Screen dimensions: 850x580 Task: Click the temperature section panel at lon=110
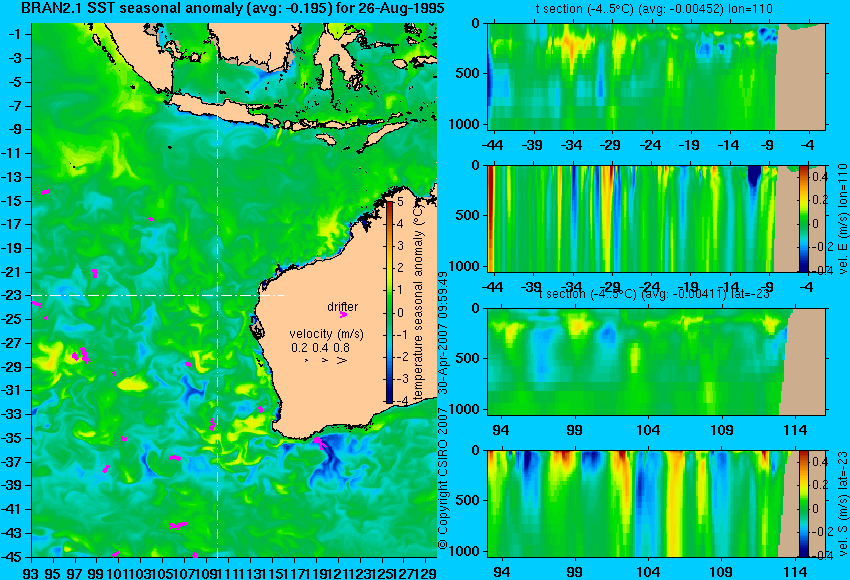coord(657,76)
